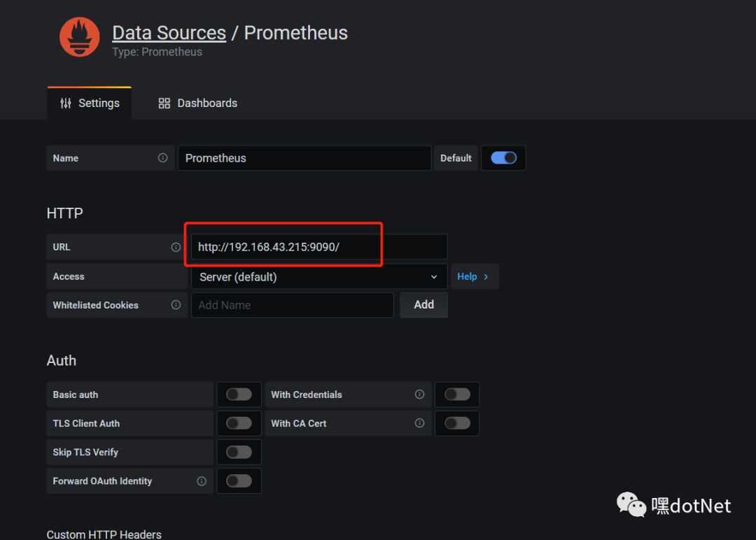Viewport: 756px width, 540px height.
Task: Open the Access Server (default) dropdown
Action: pos(318,277)
